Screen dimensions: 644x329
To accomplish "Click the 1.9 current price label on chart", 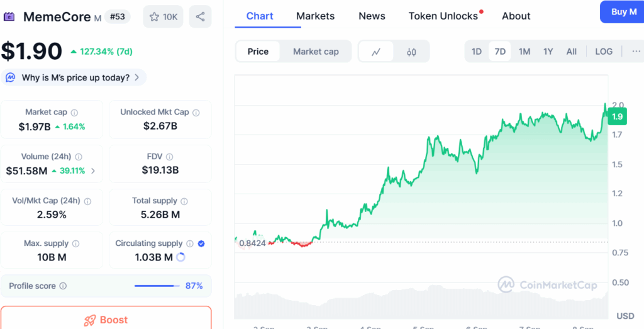I will click(618, 117).
